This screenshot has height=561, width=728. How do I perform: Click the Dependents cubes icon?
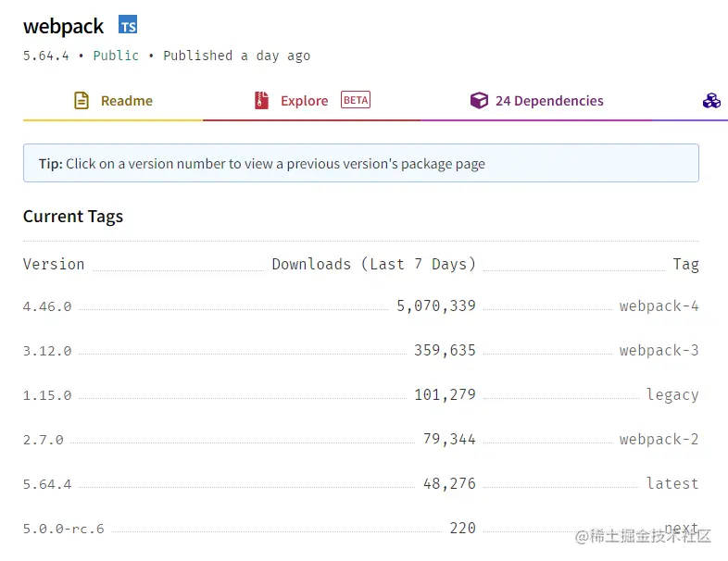pos(711,100)
